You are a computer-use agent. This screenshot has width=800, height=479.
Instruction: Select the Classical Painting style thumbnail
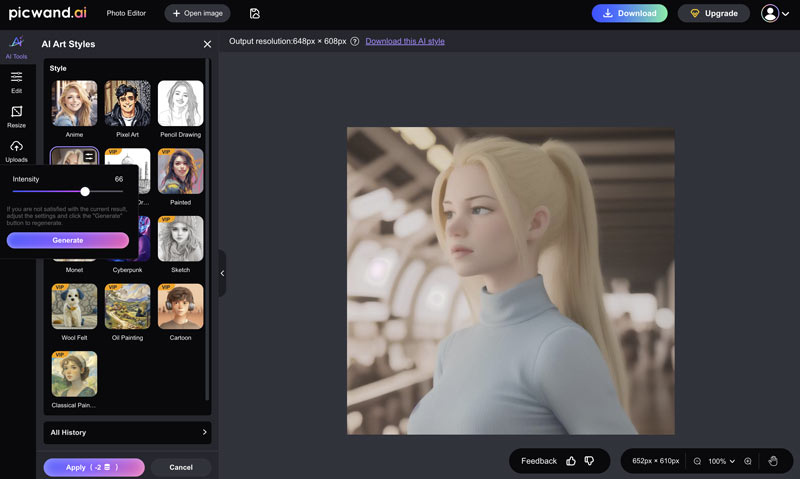[74, 374]
